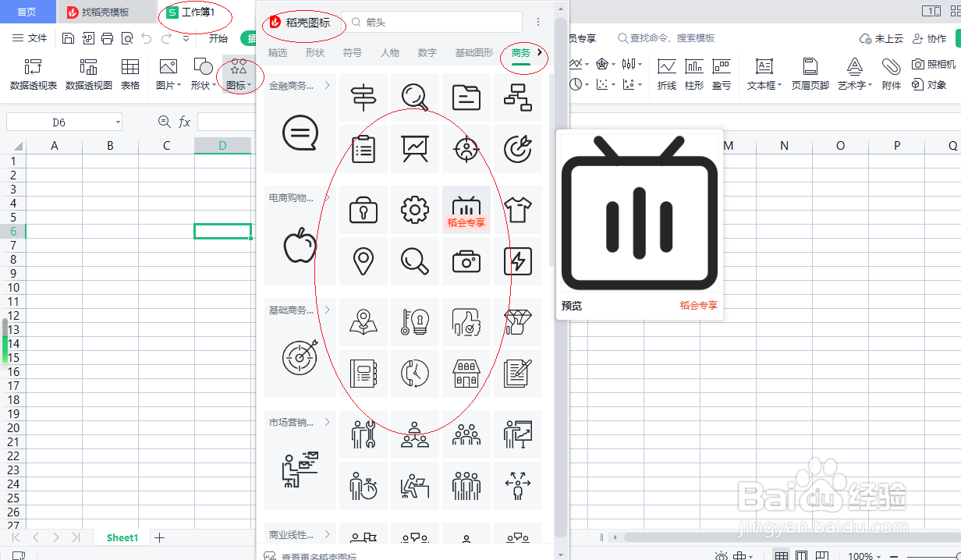Click the 查找命令、搜索模板 search field

[666, 38]
